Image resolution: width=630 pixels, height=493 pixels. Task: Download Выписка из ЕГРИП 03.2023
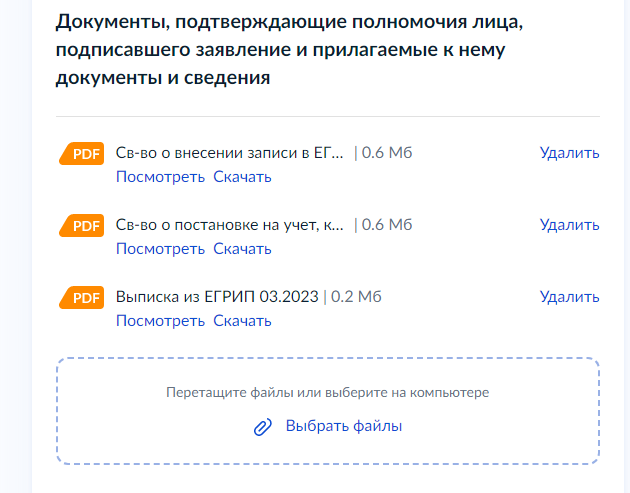pos(242,321)
